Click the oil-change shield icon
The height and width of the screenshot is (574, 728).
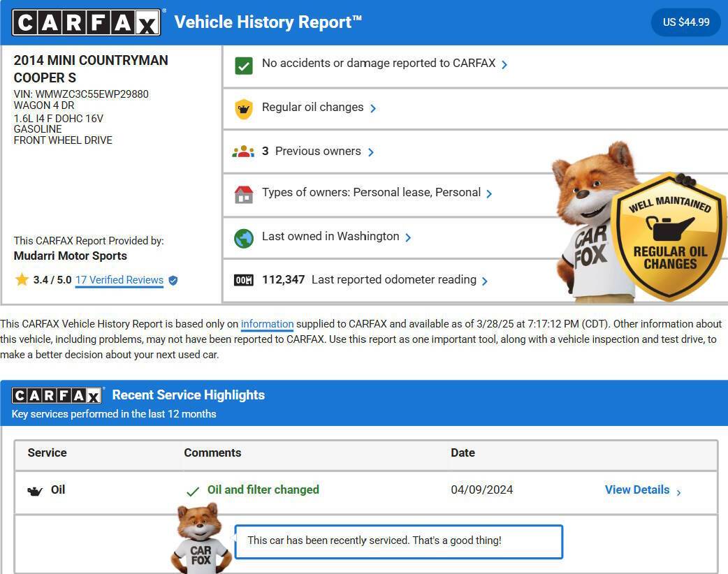pyautogui.click(x=244, y=109)
